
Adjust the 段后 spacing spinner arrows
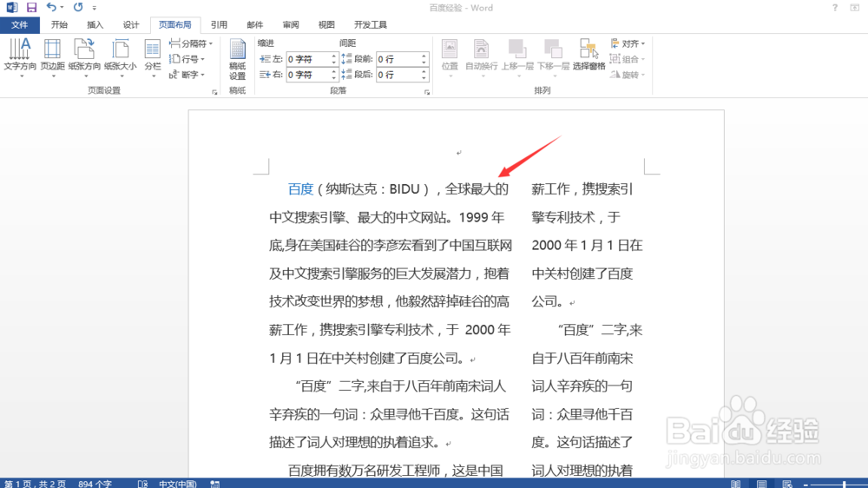424,75
